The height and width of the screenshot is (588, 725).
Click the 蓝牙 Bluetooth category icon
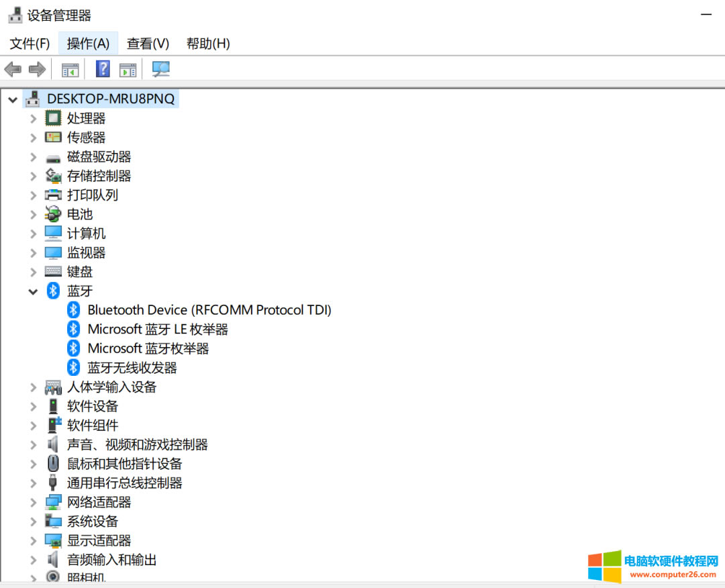(53, 291)
